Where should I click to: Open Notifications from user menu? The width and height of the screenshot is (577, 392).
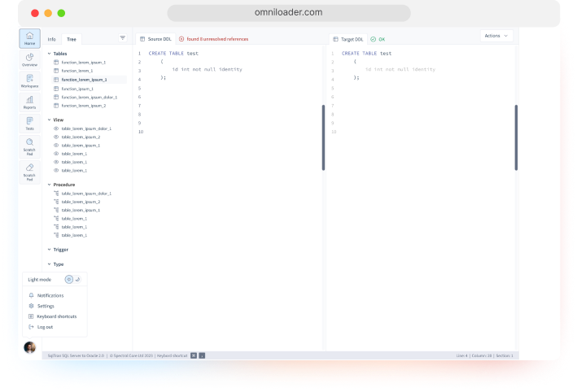click(x=46, y=295)
